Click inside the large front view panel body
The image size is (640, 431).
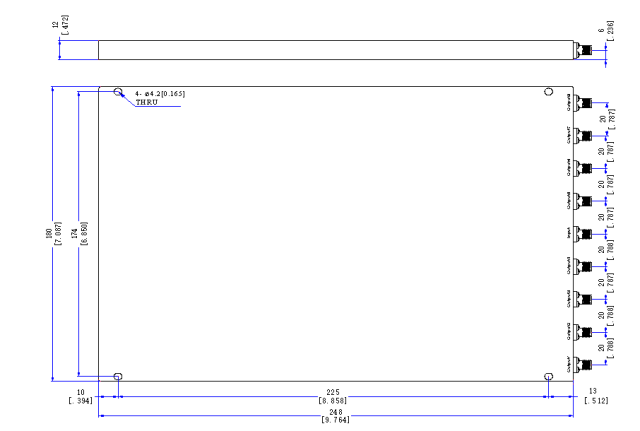(x=336, y=234)
